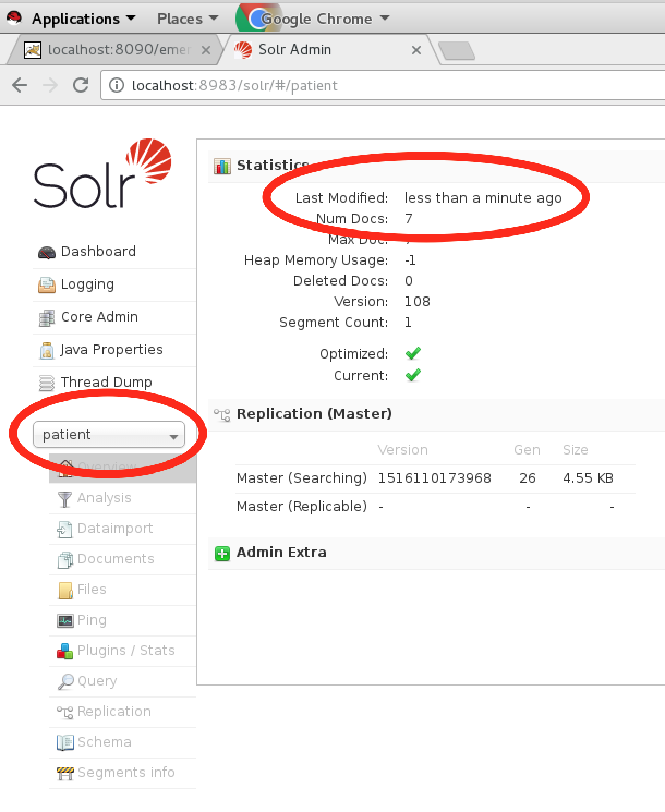
Task: Open the Logging page link
Action: tap(87, 284)
